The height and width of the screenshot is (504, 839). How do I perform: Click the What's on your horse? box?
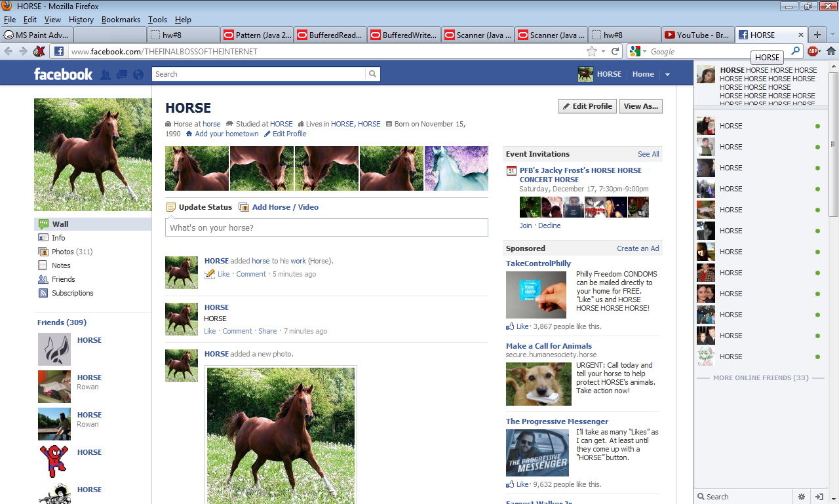click(326, 227)
